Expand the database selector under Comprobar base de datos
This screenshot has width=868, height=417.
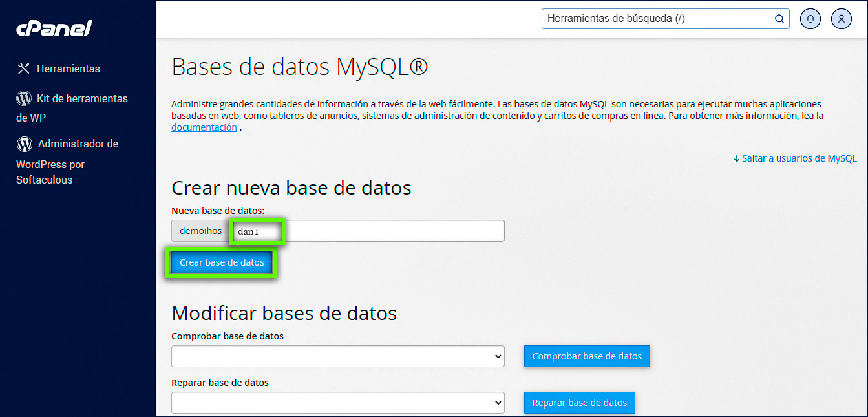337,356
